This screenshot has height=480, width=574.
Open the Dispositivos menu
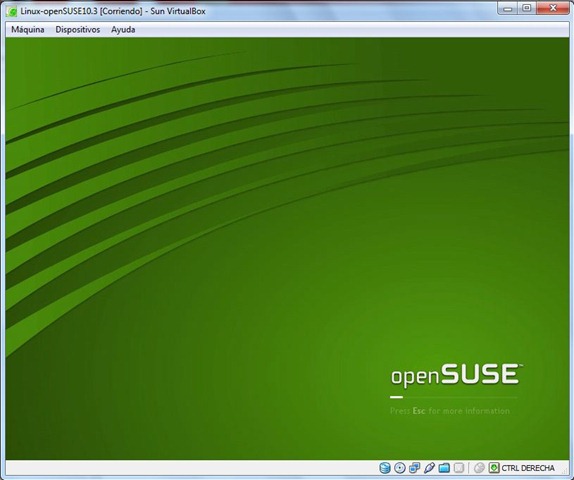click(x=78, y=30)
